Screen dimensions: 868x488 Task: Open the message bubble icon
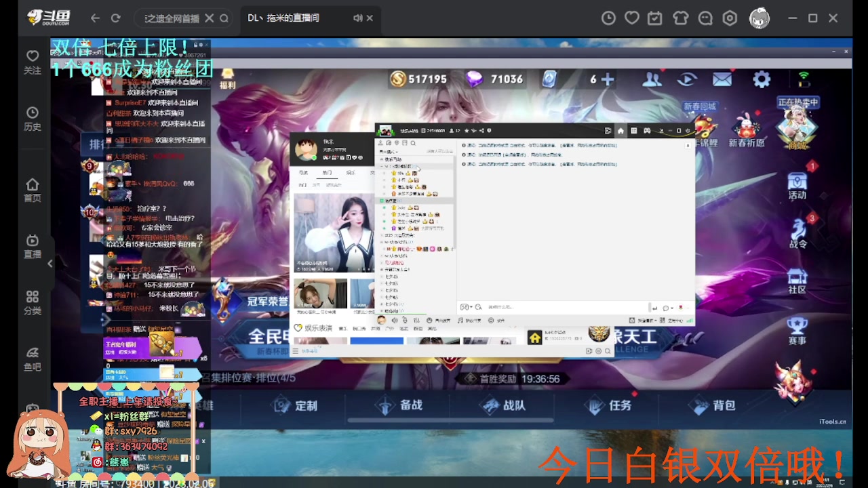705,18
